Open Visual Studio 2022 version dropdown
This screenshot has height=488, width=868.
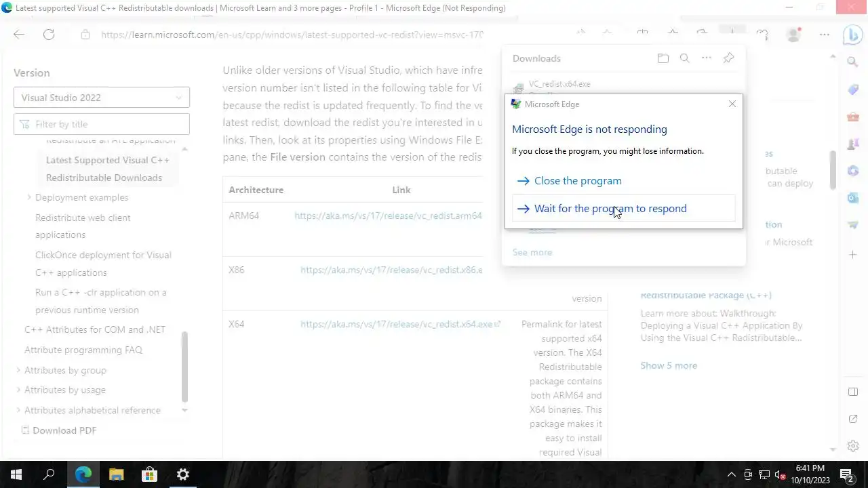[x=102, y=98]
